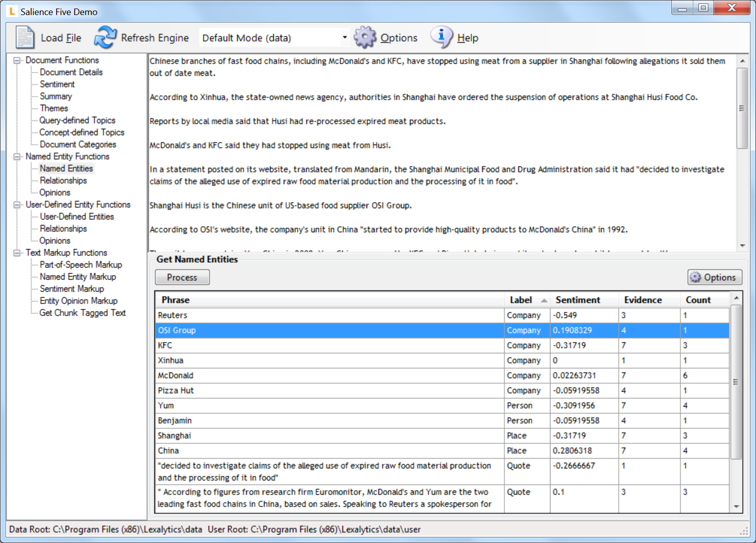Select User-Defined Entities item
Screen dimensions: 756x543
click(x=77, y=217)
